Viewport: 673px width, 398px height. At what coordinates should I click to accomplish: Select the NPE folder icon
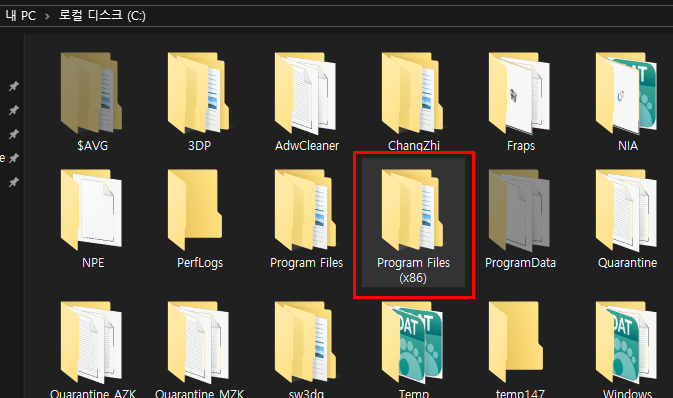coord(91,210)
